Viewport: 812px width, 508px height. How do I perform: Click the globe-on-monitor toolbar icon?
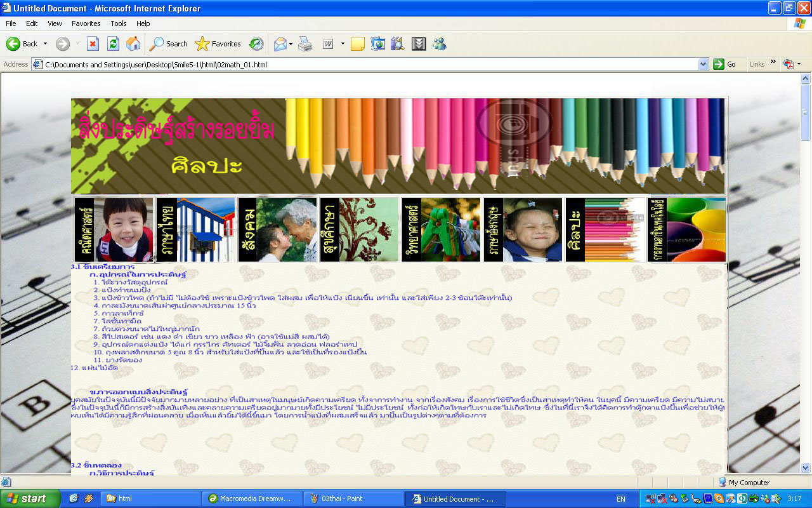point(378,44)
